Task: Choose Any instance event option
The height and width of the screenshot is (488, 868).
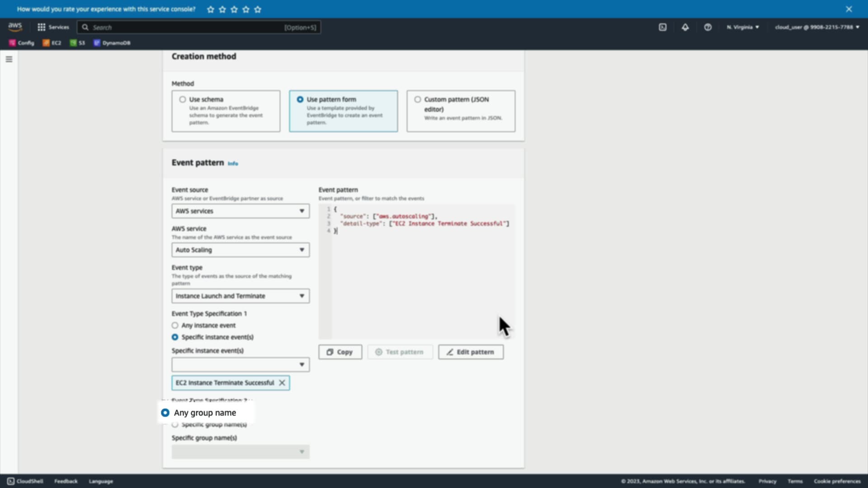Action: tap(175, 325)
